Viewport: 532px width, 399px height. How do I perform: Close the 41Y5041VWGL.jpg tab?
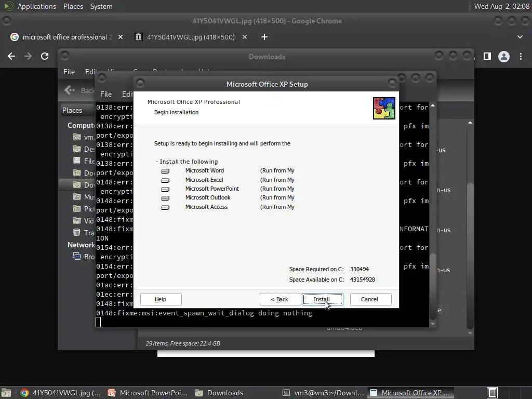point(245,37)
